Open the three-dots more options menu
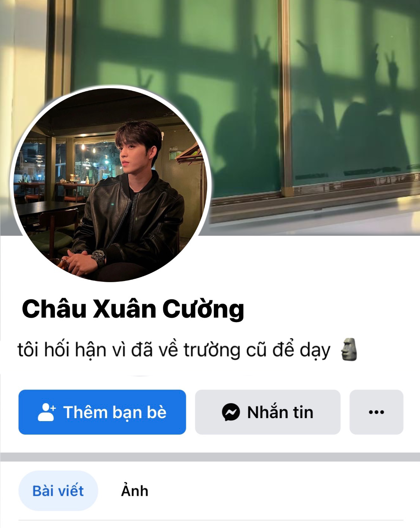This screenshot has width=420, height=528. click(376, 412)
